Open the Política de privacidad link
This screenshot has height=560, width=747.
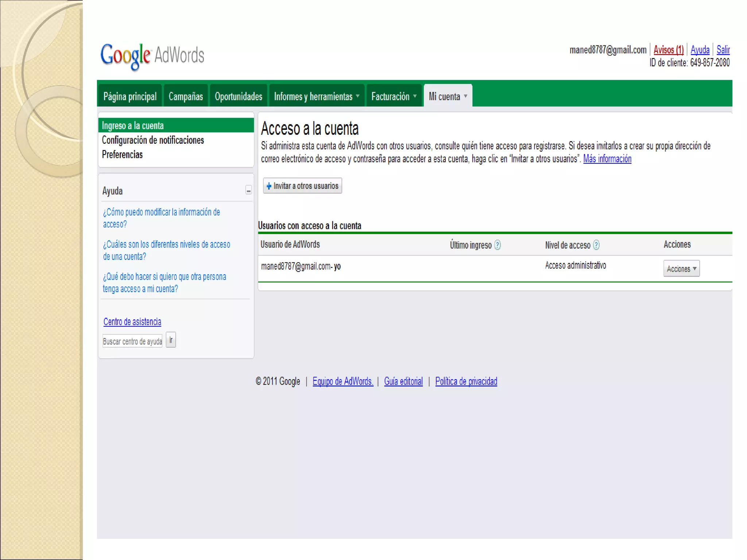point(466,381)
